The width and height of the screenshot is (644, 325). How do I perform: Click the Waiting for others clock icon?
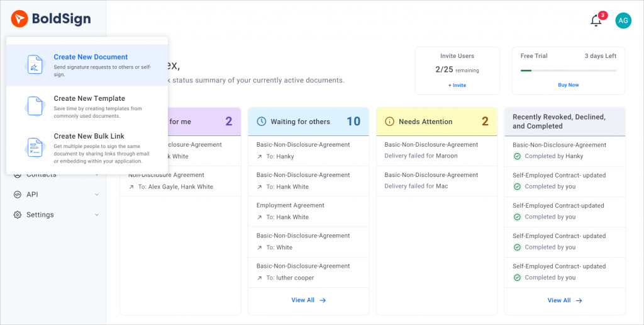[261, 122]
